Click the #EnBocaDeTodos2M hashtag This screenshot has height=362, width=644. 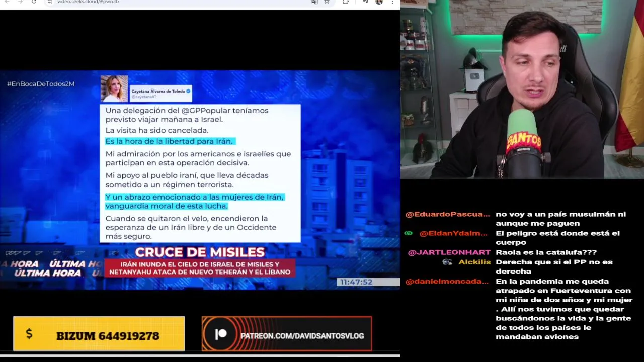41,84
